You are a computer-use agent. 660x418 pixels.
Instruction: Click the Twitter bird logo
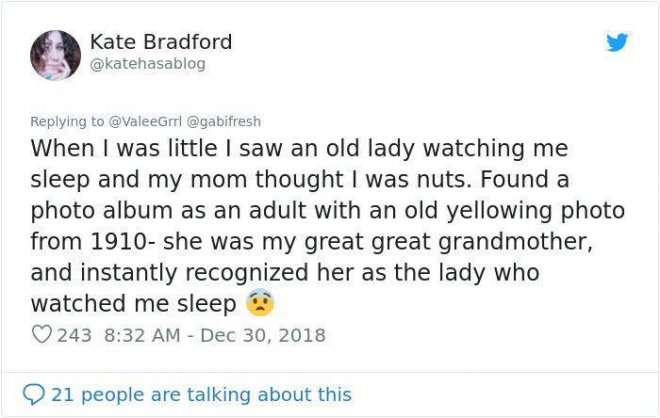(617, 43)
